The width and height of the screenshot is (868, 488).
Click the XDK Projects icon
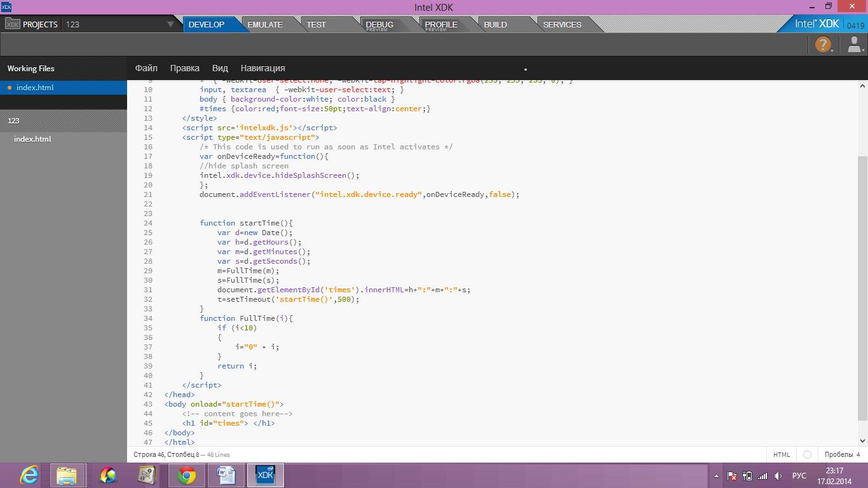point(12,24)
